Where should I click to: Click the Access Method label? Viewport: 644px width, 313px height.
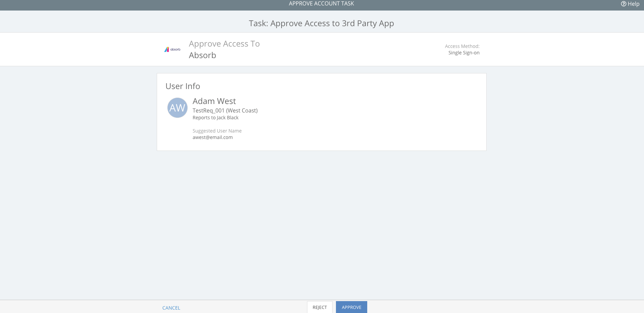[x=462, y=46]
